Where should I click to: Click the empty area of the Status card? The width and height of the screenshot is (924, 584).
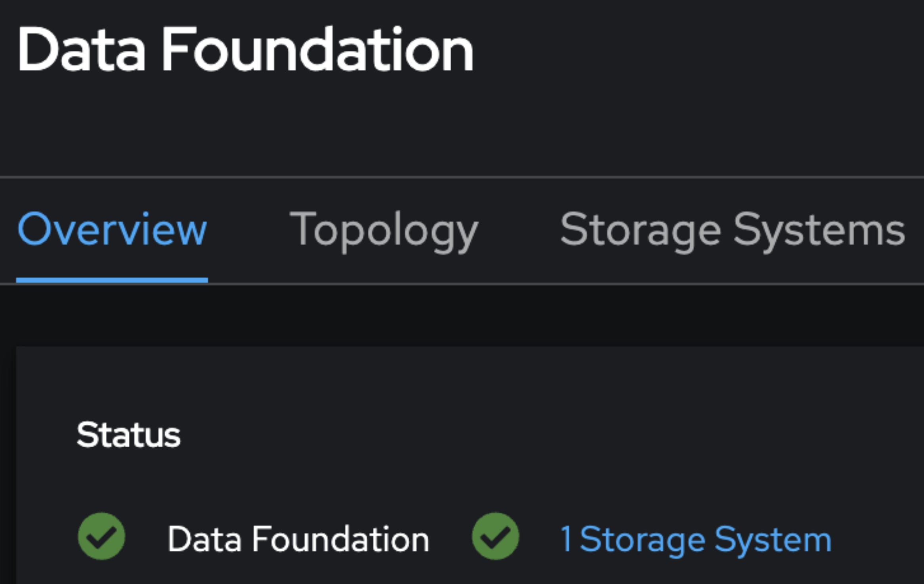tap(555, 436)
